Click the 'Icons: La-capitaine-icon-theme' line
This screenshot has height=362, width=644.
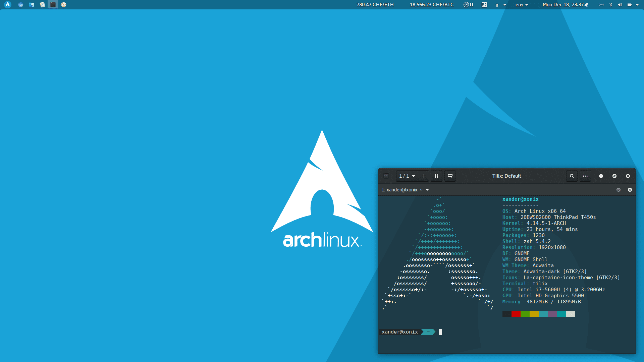561,278
